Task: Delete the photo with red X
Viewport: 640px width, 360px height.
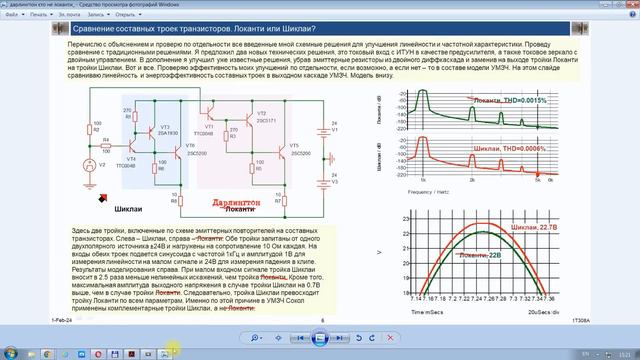Action: 390,338
